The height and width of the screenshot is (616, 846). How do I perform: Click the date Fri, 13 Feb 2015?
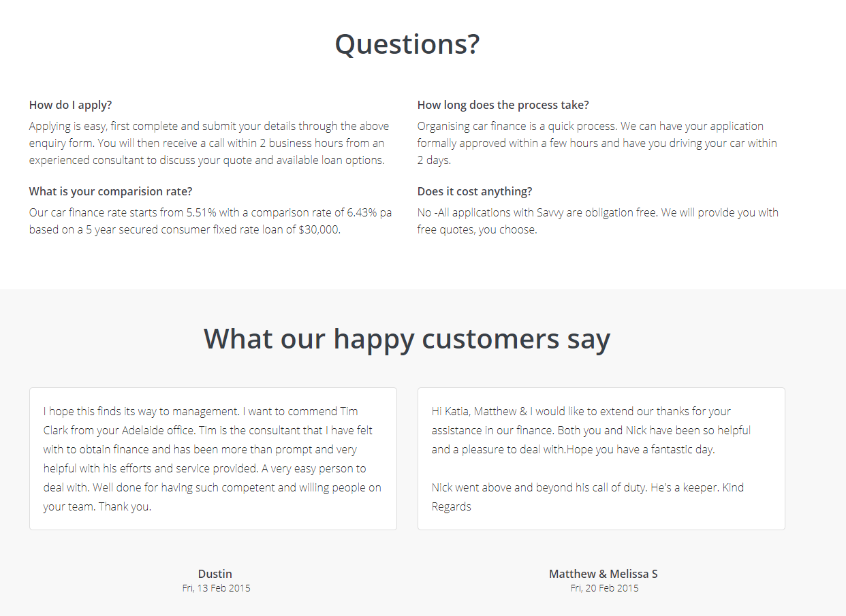[217, 588]
